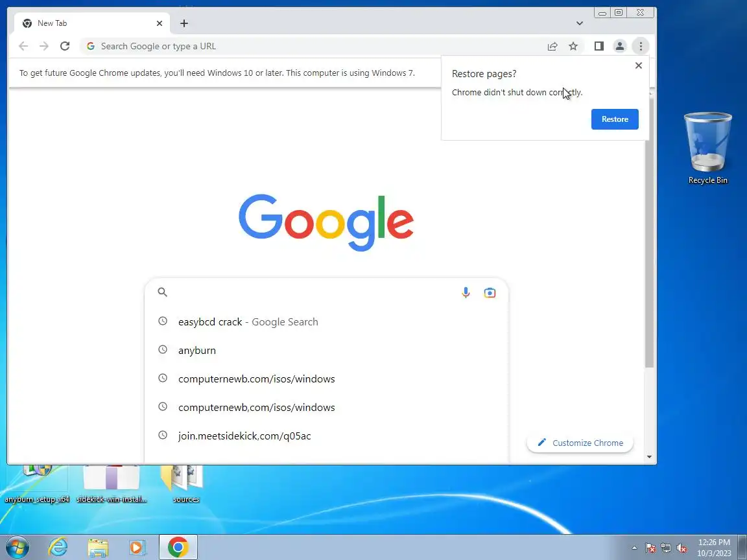Close the New Tab tab
This screenshot has width=747, height=560.
[159, 23]
